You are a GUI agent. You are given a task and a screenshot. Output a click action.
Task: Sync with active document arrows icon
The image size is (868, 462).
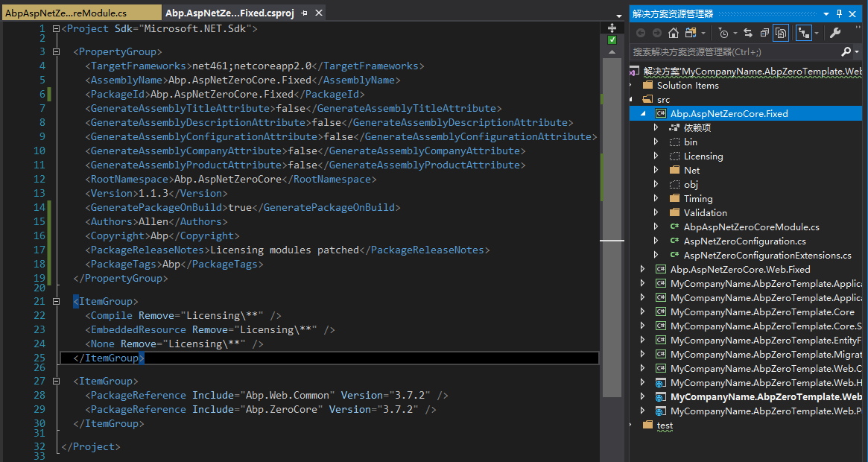pos(748,34)
